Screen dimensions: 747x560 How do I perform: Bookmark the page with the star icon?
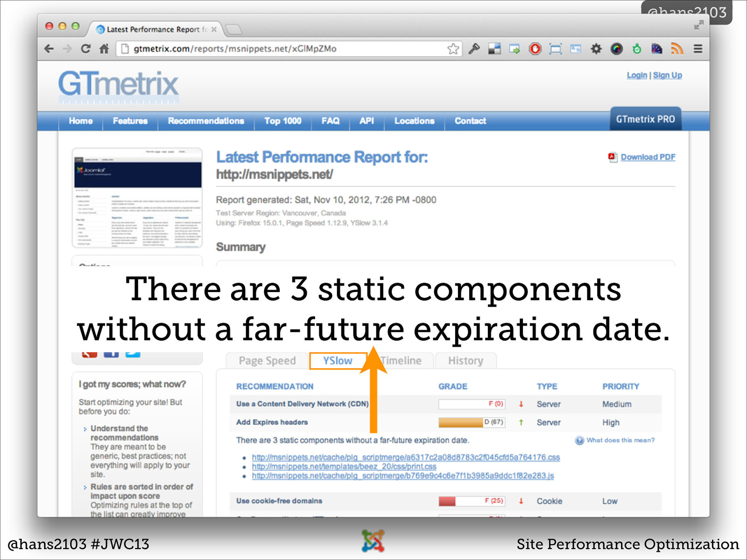(453, 49)
